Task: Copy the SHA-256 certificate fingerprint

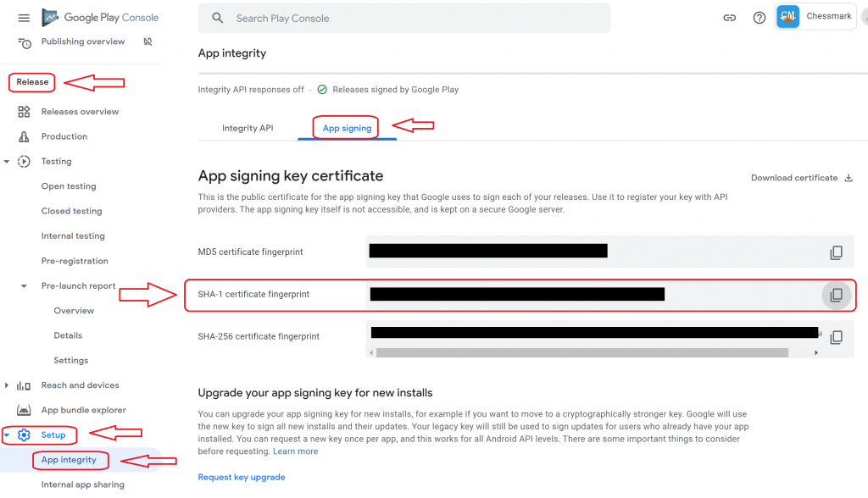Action: 836,337
